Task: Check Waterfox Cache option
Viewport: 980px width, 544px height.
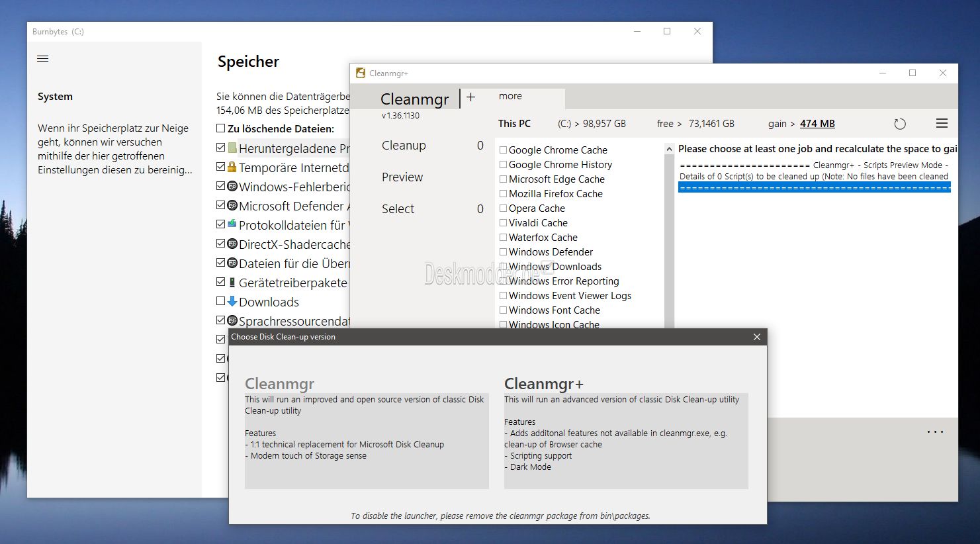Action: 504,238
